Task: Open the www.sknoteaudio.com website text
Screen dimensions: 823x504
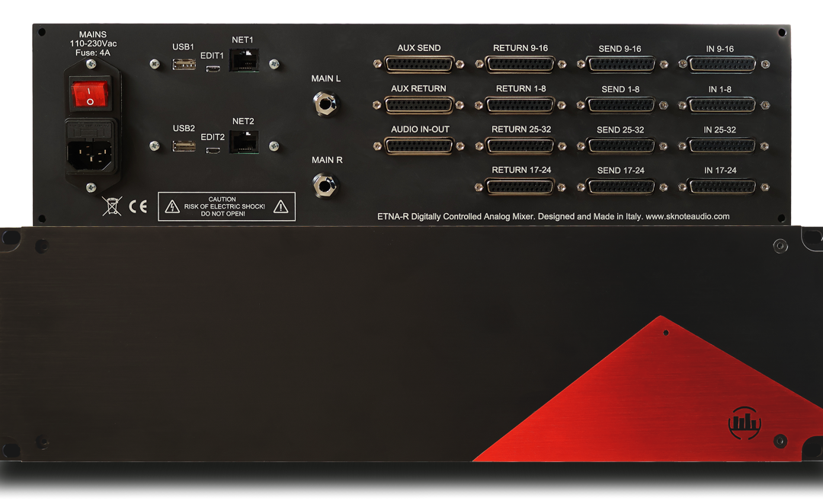Action: click(687, 217)
